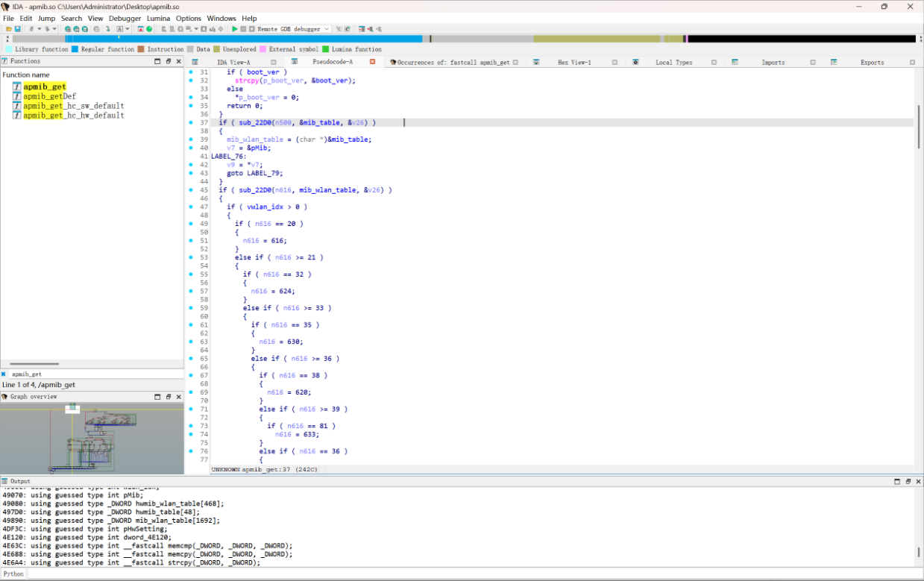Click the Graph overview thumbnail
This screenshot has width=924, height=581.
(x=92, y=439)
